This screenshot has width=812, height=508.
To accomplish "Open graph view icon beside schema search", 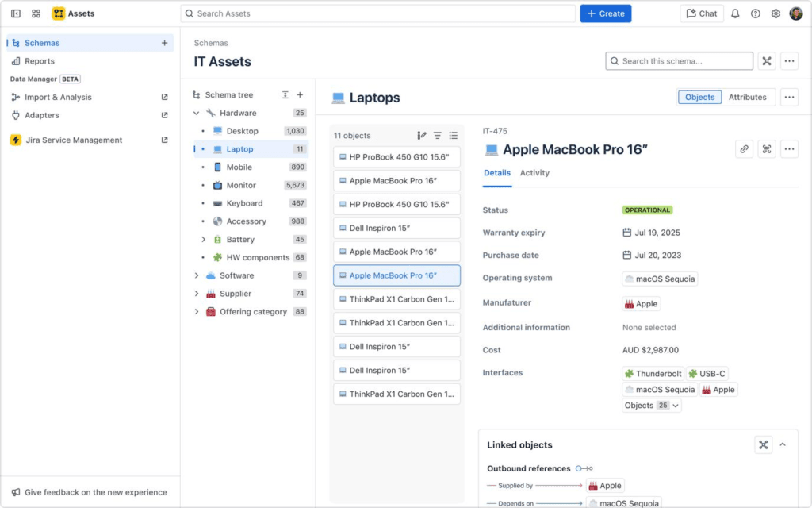I will (767, 61).
